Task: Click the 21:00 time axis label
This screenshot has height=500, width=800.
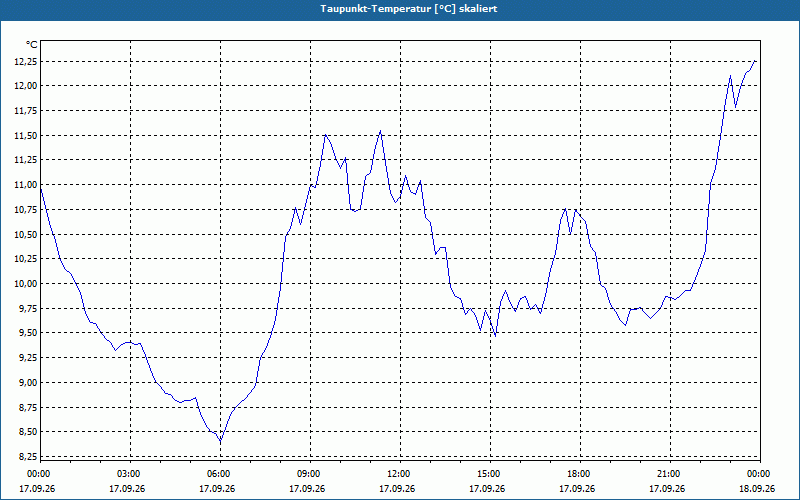Action: pos(667,474)
